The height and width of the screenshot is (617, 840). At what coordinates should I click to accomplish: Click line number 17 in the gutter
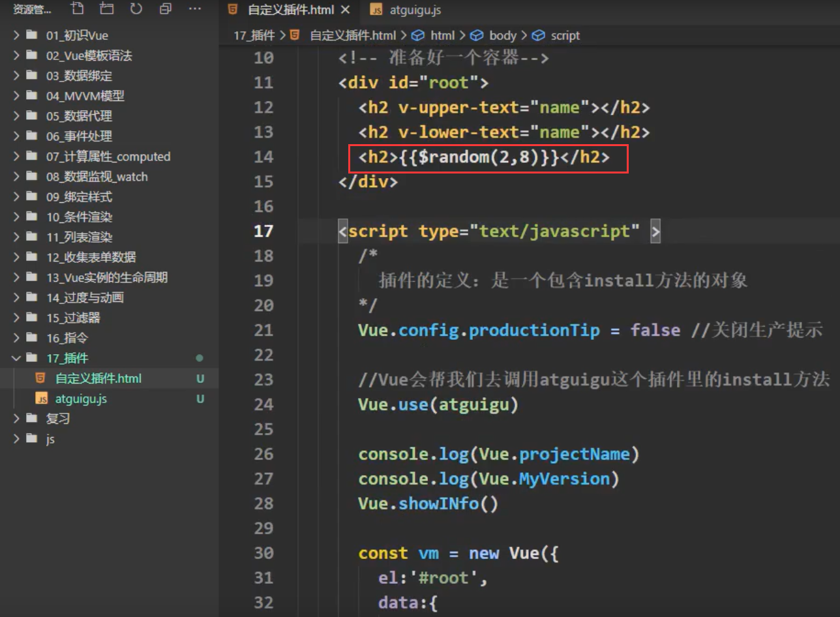point(263,231)
